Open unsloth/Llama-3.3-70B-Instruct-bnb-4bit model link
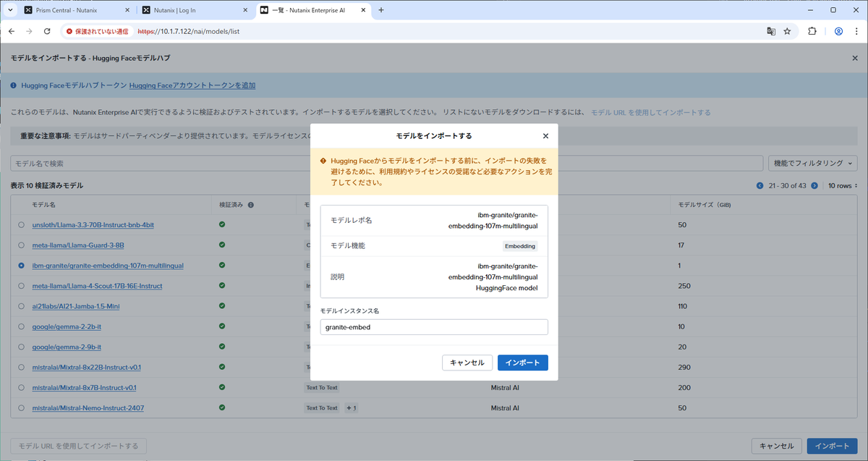Screen dimensions: 868x461 click(93, 225)
